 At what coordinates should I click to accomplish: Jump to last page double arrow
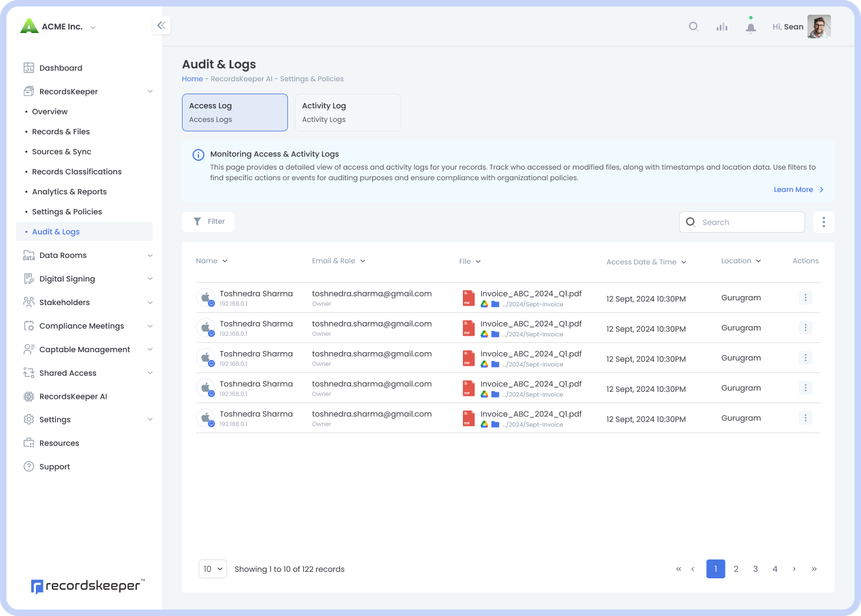pos(814,569)
